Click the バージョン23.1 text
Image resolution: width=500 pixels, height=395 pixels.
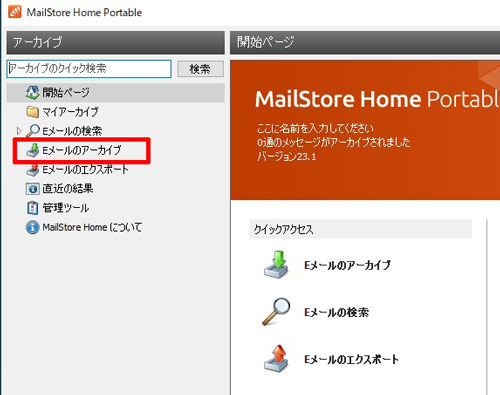[287, 156]
